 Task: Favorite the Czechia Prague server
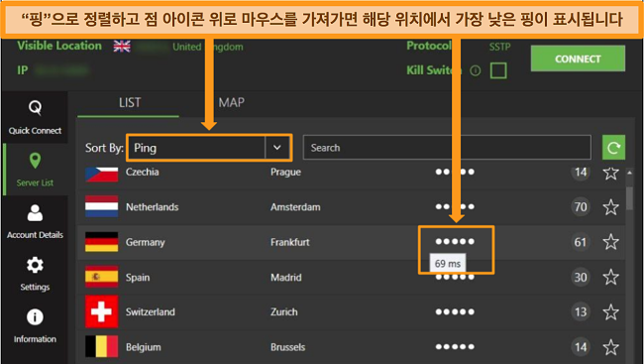610,173
